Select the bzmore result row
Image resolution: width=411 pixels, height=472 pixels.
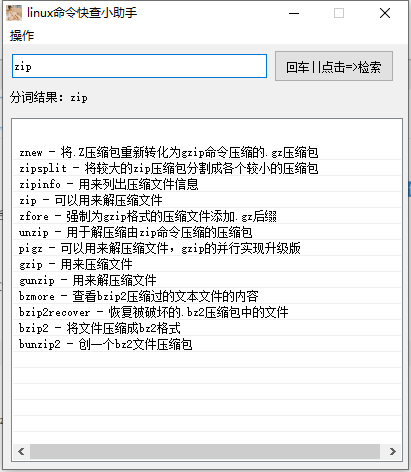207,296
